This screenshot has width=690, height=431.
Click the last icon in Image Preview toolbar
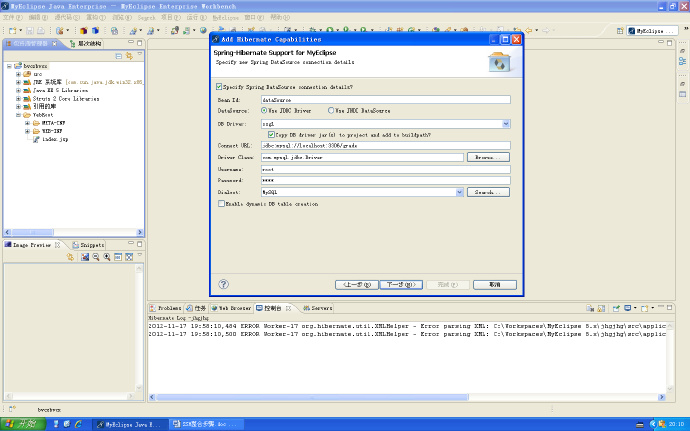click(128, 257)
